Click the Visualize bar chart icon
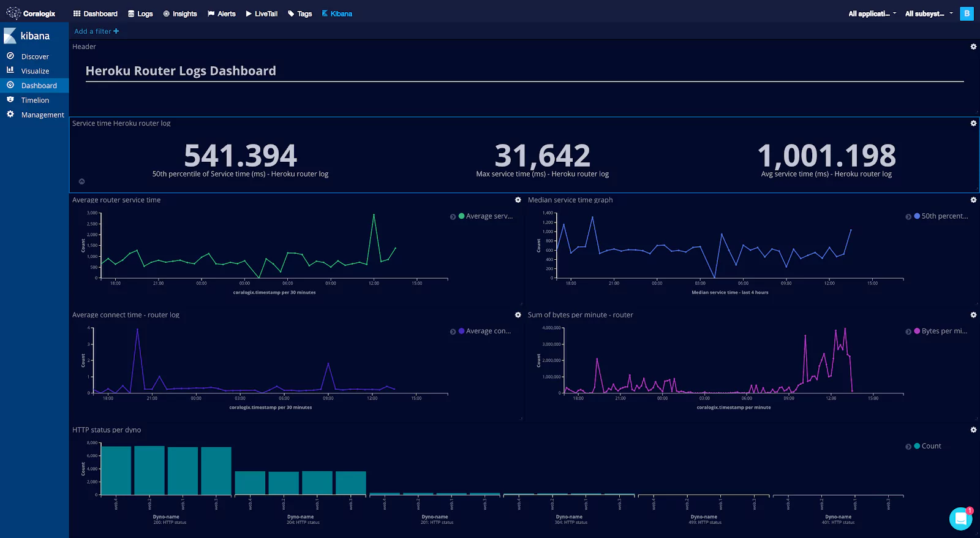The height and width of the screenshot is (538, 980). click(x=10, y=70)
